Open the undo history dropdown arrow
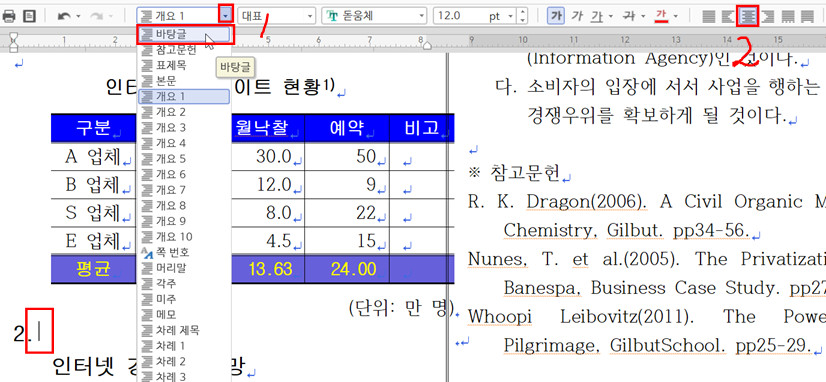This screenshot has width=826, height=382. pos(78,16)
